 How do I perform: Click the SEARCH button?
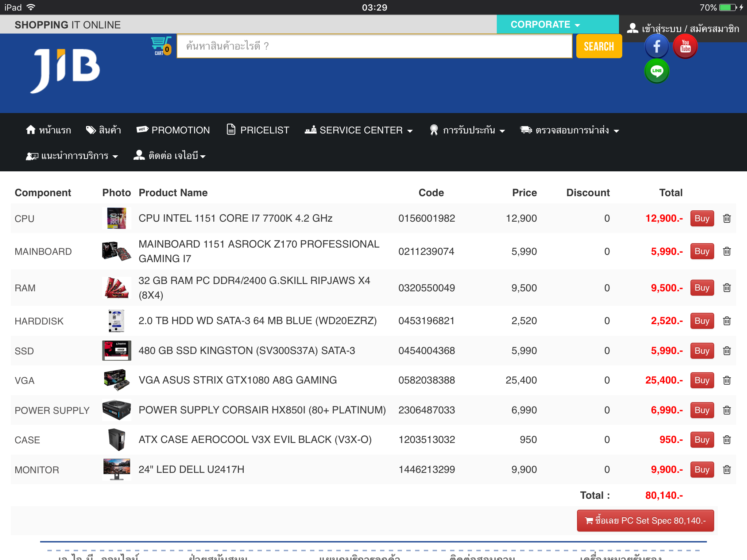click(x=599, y=46)
